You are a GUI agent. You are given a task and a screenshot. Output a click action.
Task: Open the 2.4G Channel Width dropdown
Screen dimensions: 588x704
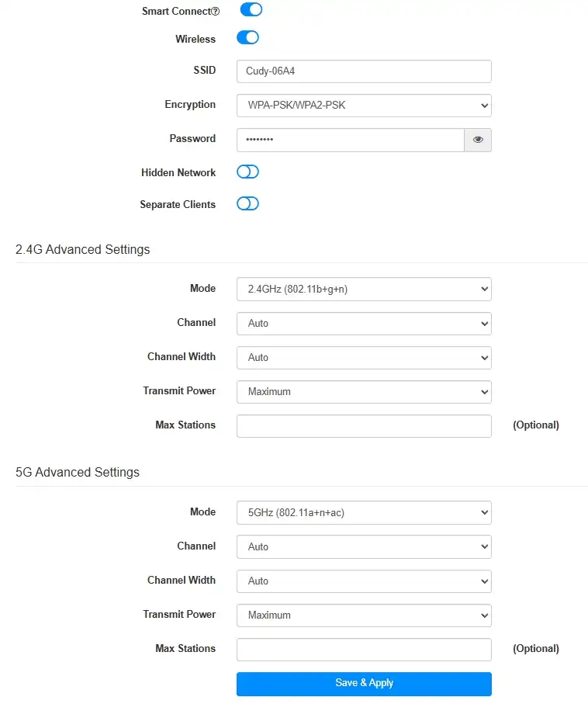pyautogui.click(x=364, y=357)
